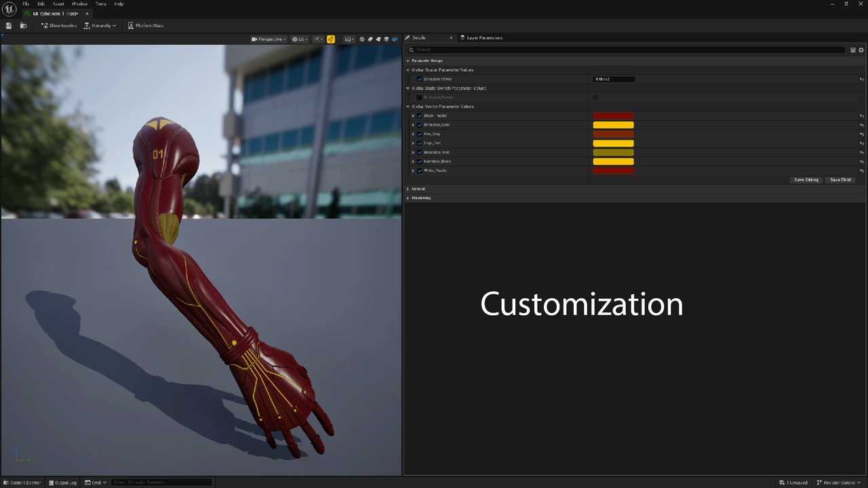
Task: Collapse the Parameter Groups section
Action: tap(408, 61)
